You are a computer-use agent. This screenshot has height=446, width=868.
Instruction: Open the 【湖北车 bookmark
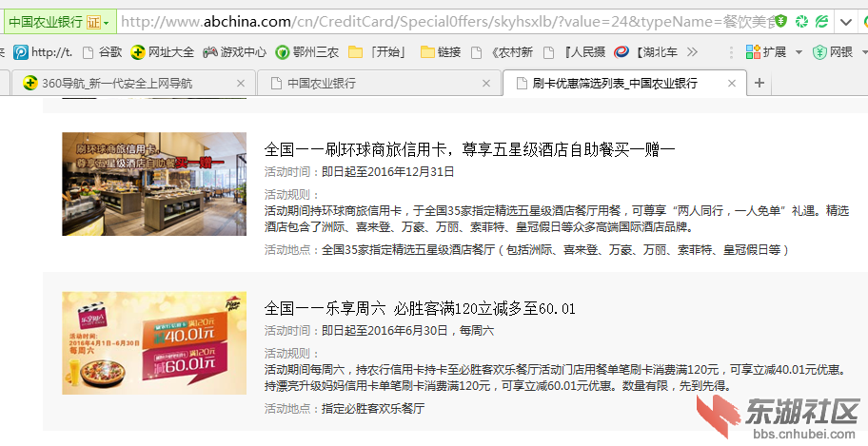(646, 52)
